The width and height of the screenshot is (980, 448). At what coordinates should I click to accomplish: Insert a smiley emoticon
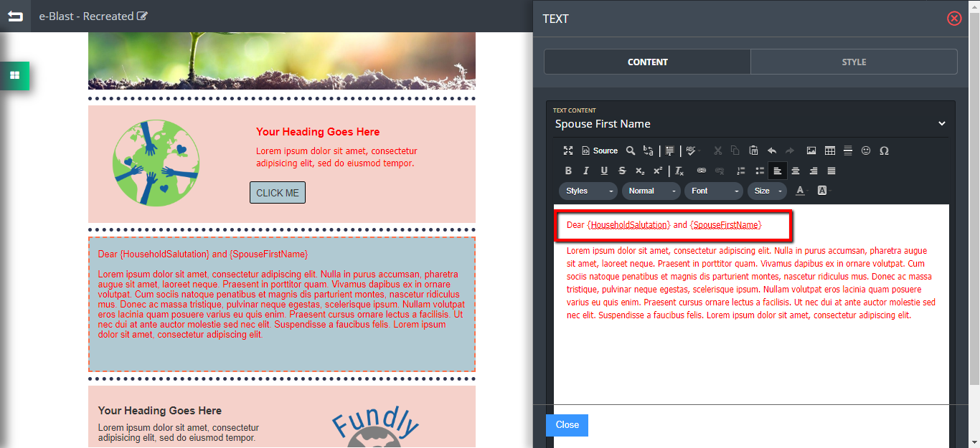(x=866, y=151)
